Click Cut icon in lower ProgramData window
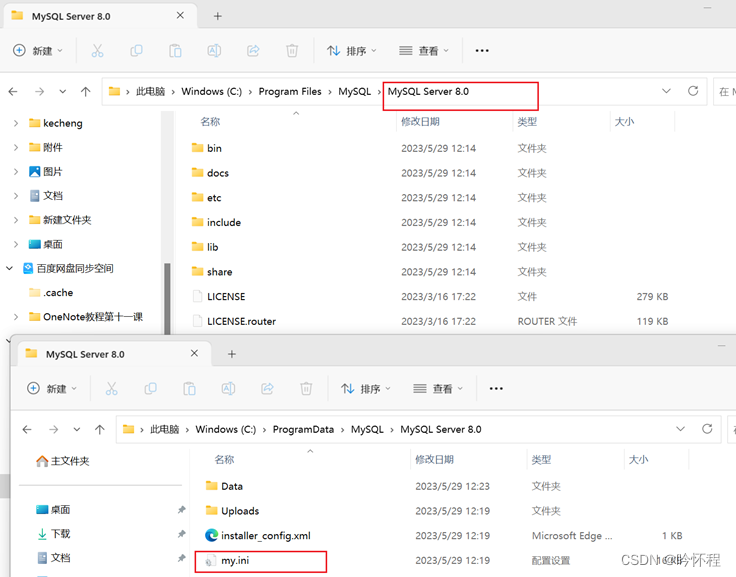Image resolution: width=736 pixels, height=577 pixels. pyautogui.click(x=111, y=389)
